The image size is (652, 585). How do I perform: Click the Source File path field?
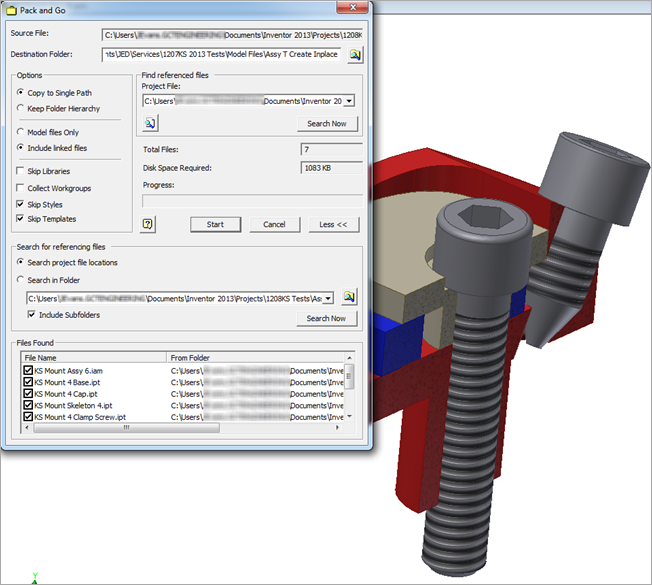pos(232,35)
